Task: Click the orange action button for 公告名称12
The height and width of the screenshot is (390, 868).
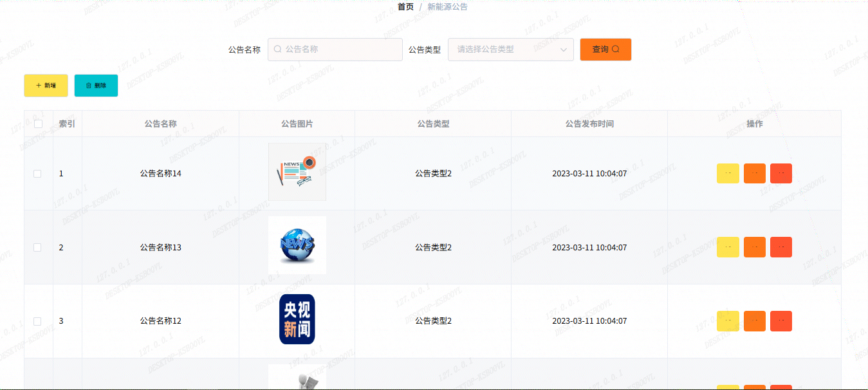Action: (x=754, y=321)
